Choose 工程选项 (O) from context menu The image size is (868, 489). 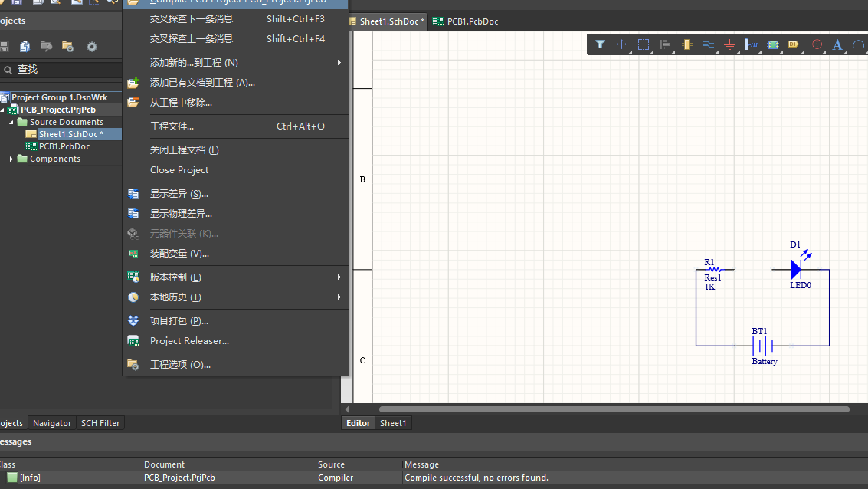(x=180, y=364)
